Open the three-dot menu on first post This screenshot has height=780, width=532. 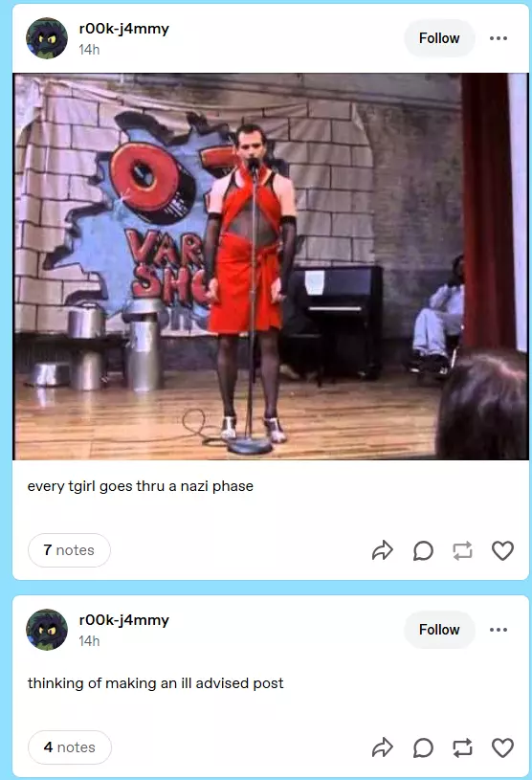pos(499,38)
